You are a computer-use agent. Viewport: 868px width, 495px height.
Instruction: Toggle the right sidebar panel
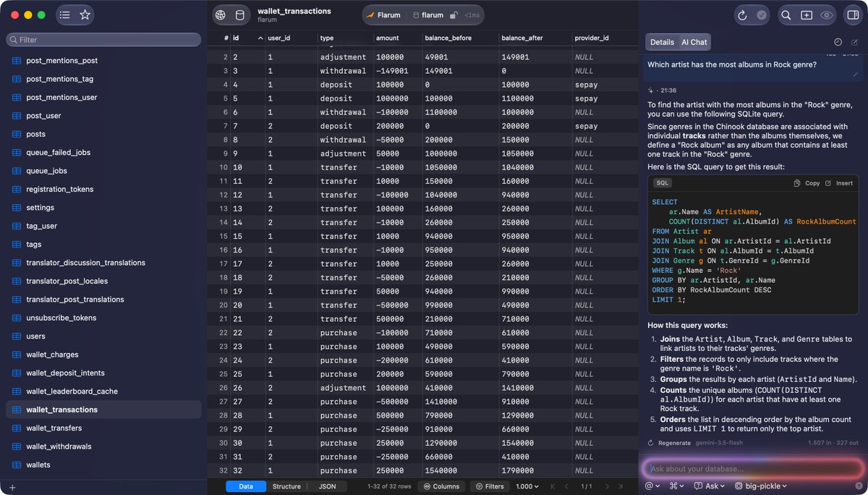click(x=853, y=14)
